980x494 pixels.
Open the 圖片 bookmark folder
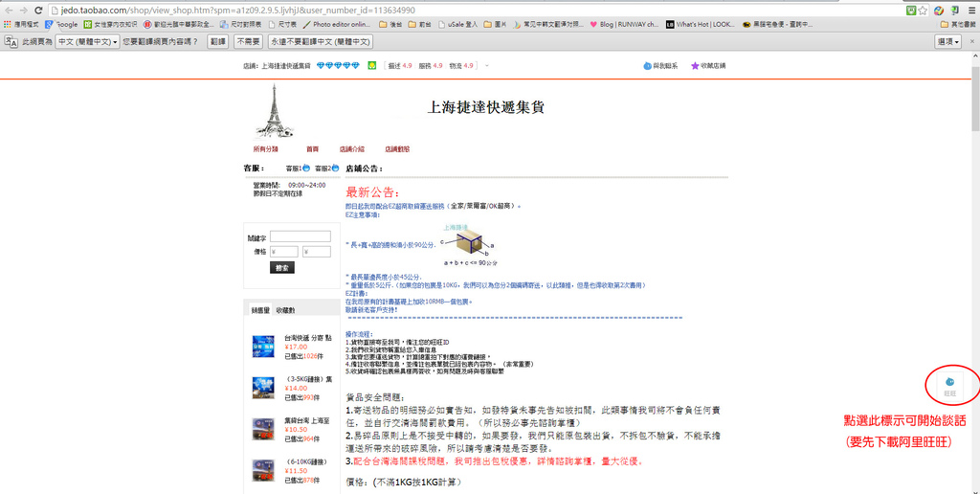tap(495, 24)
